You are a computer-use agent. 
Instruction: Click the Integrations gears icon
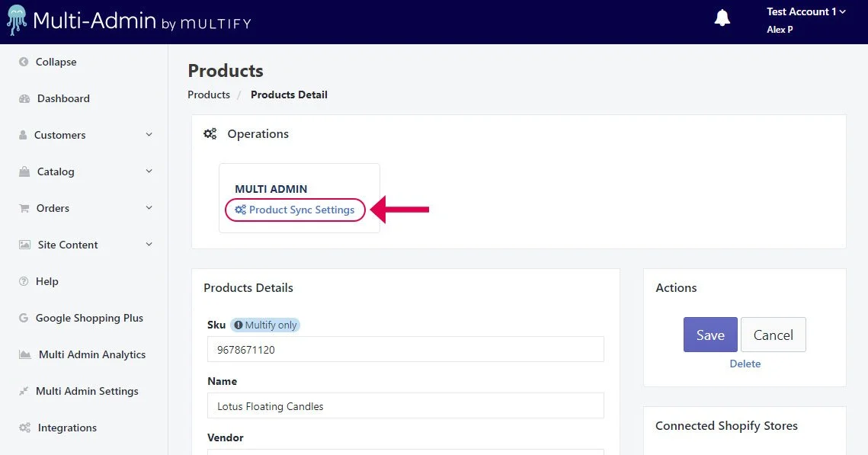coord(24,428)
